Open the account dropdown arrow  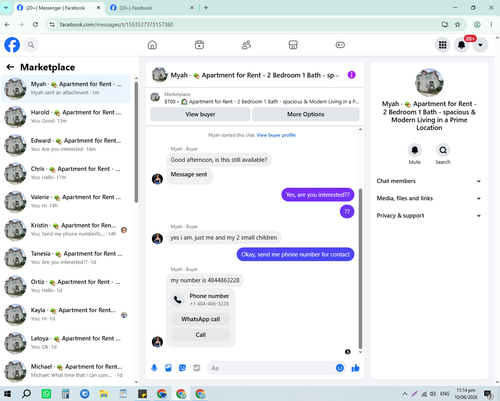pyautogui.click(x=480, y=45)
